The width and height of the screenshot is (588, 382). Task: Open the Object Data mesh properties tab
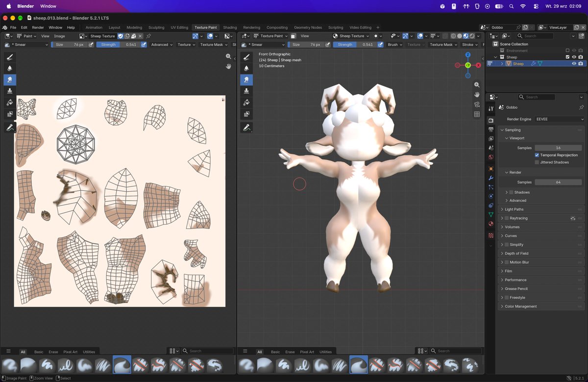(491, 214)
